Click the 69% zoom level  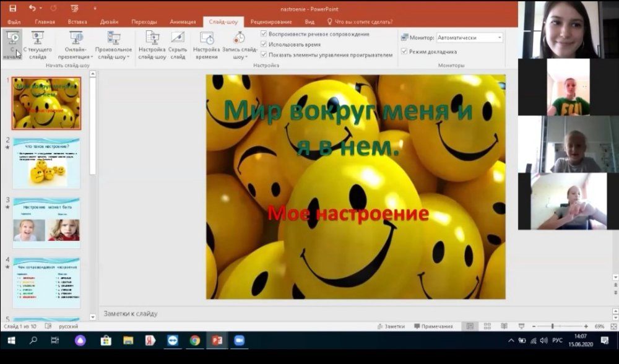(x=599, y=326)
